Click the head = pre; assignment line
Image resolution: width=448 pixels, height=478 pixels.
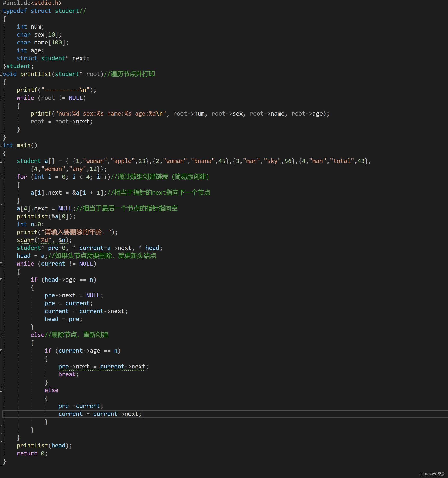(x=63, y=319)
